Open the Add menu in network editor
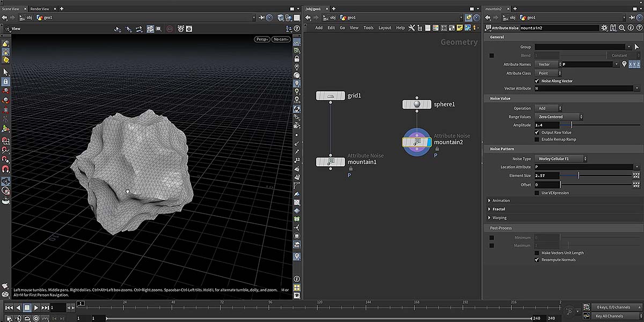 point(319,28)
